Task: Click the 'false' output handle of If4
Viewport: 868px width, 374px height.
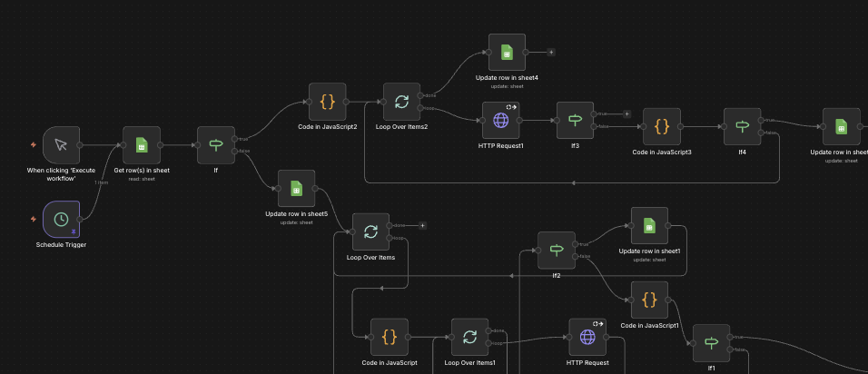Action: (761, 133)
